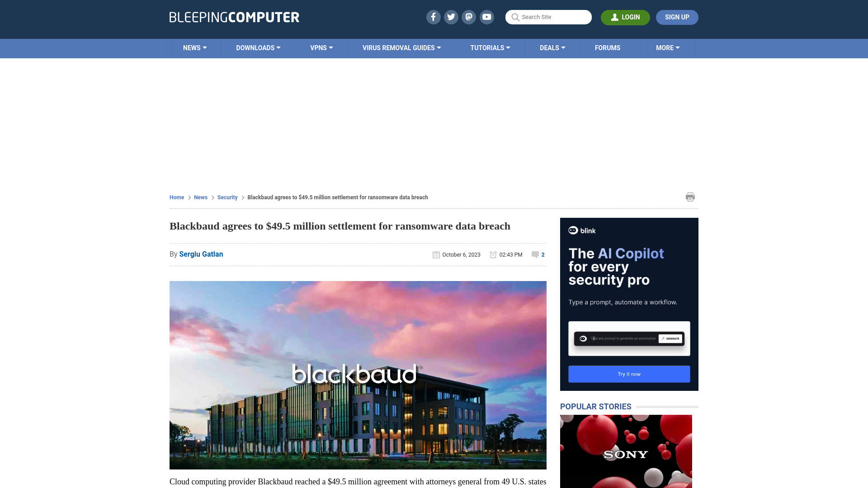Click the print article icon
868x488 pixels.
point(690,197)
